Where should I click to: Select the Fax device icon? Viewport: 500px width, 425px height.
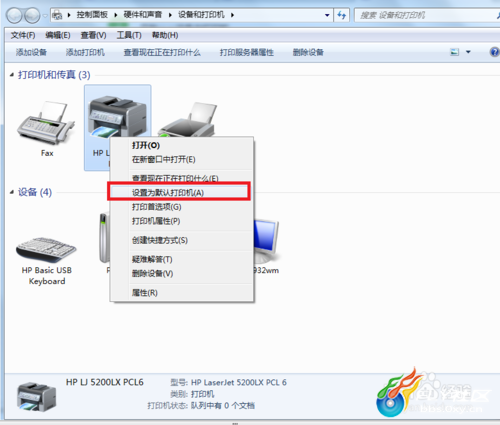pos(46,123)
